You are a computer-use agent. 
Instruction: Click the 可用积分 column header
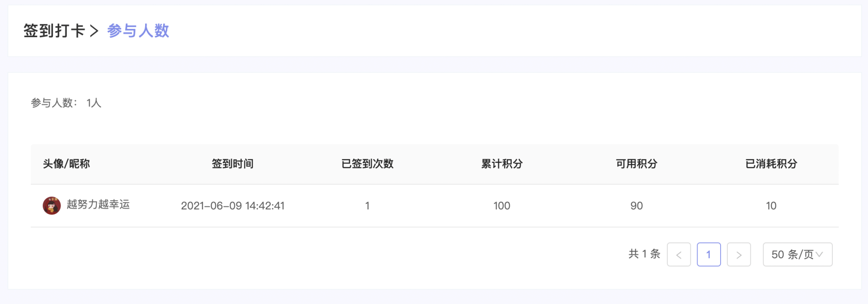click(x=637, y=164)
